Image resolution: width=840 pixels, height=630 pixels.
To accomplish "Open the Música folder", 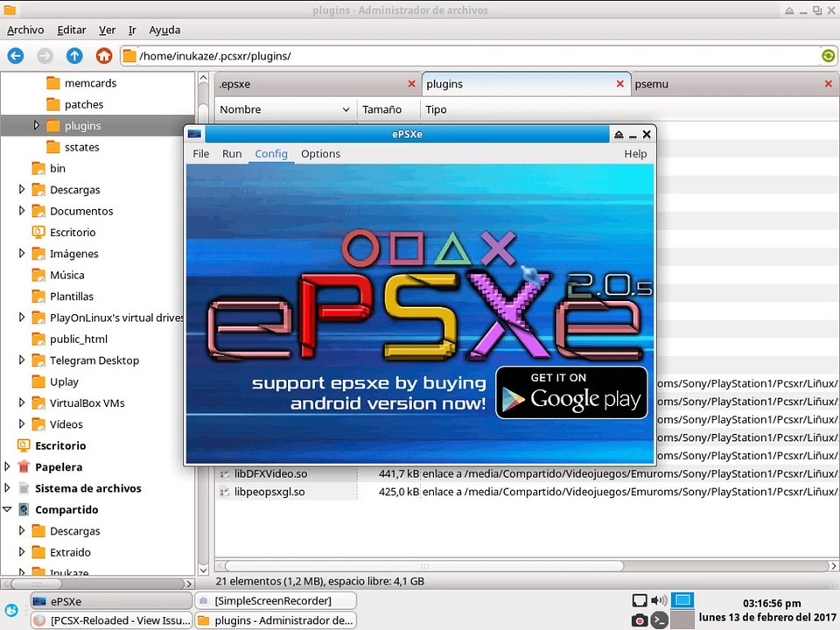I will (67, 275).
